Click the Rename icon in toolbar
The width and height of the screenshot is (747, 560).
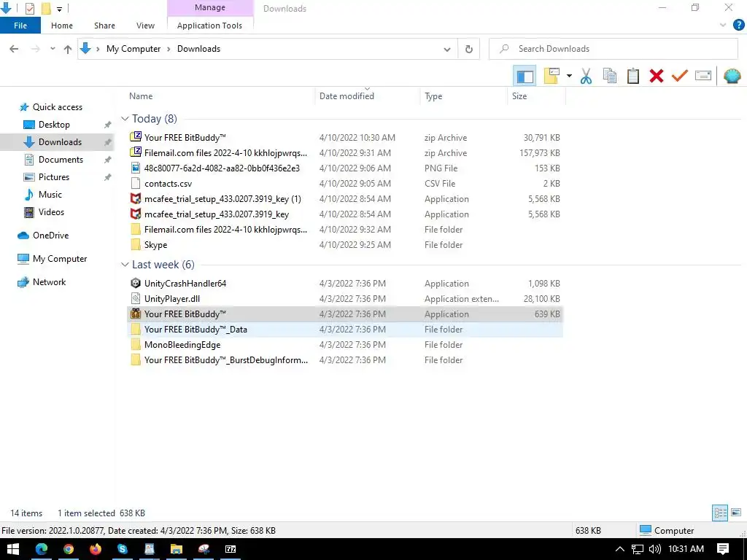tap(703, 76)
